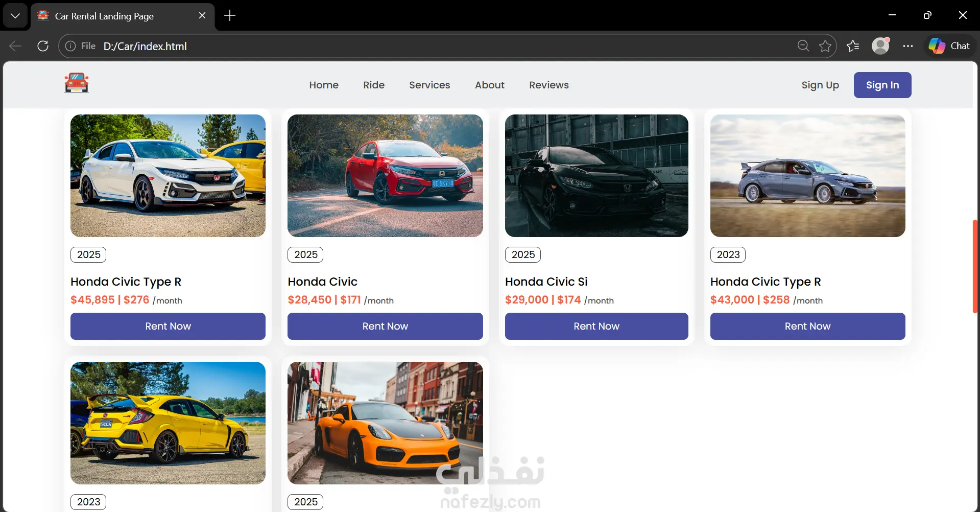Add this page to favorites with the star
The width and height of the screenshot is (980, 512).
tap(825, 46)
